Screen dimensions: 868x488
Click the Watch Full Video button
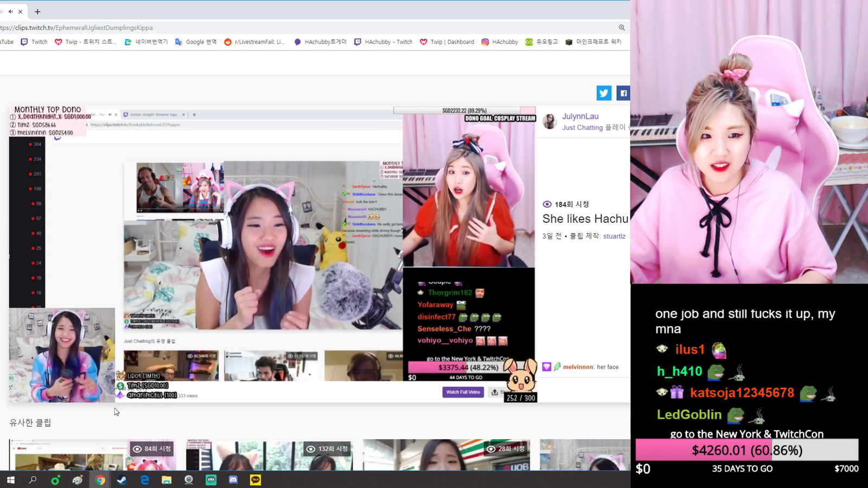pyautogui.click(x=463, y=392)
